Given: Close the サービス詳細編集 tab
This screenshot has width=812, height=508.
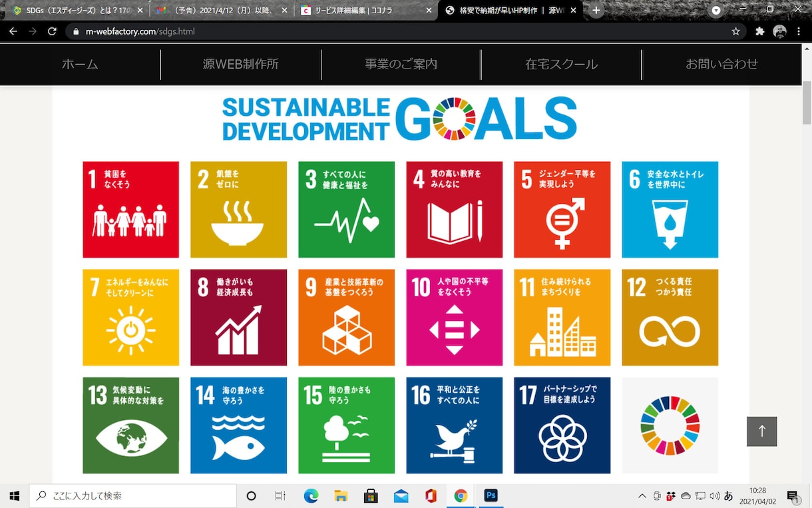Looking at the screenshot, I should (429, 11).
